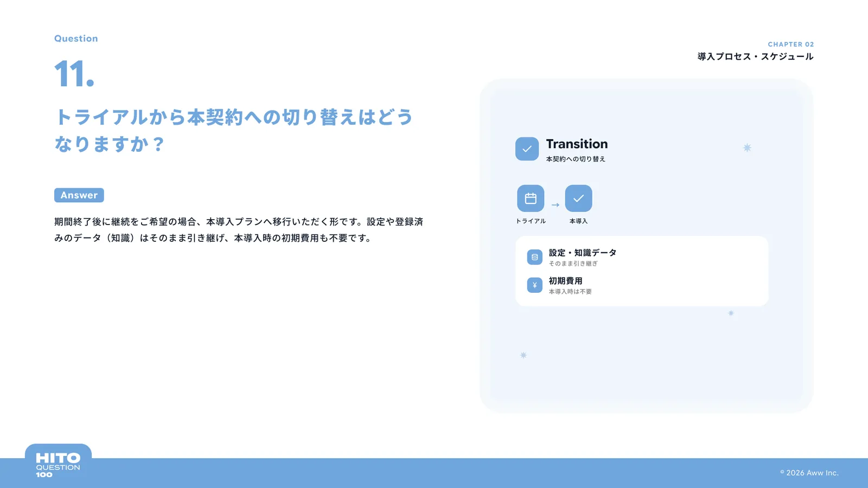
Task: Click the Question label at top left
Action: click(x=76, y=38)
